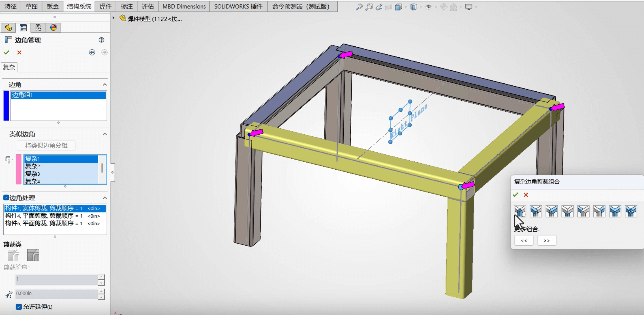Screen dimensions: 644x315
Task: Open the 钣金 ribbon tab
Action: (x=53, y=6)
